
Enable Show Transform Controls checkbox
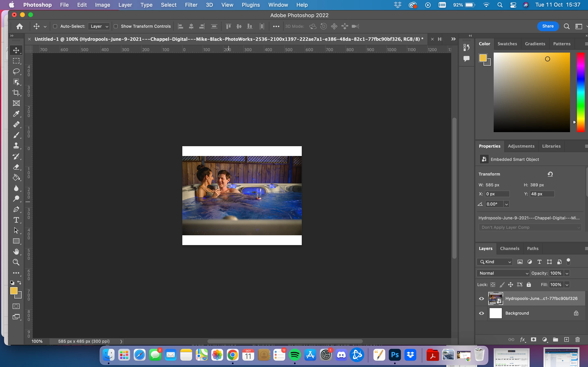[116, 26]
